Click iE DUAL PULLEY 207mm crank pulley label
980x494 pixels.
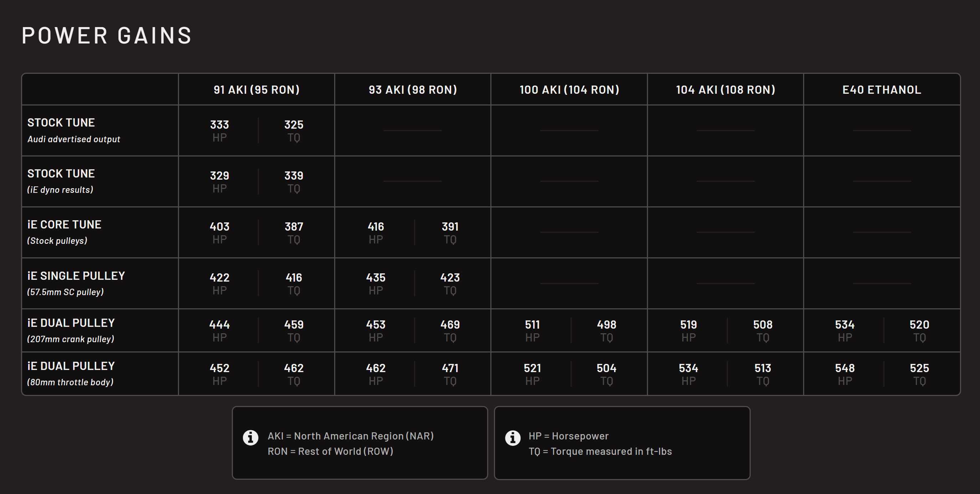click(71, 330)
